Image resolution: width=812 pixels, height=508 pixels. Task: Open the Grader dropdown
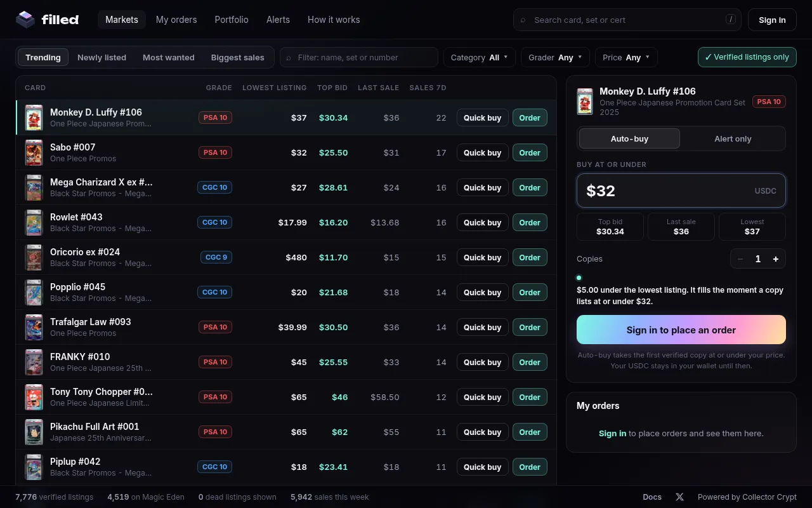tap(556, 57)
